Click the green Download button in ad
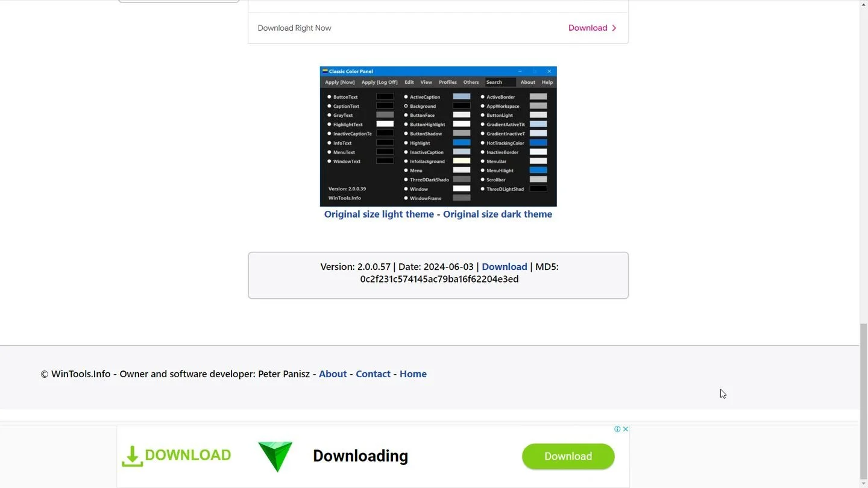This screenshot has width=868, height=488. [x=568, y=456]
